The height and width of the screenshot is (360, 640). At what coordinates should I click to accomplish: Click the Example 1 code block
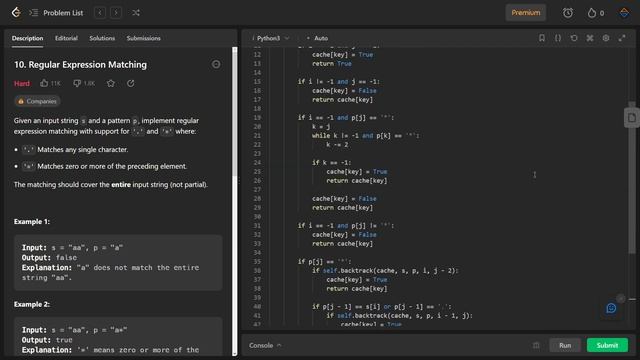click(118, 262)
